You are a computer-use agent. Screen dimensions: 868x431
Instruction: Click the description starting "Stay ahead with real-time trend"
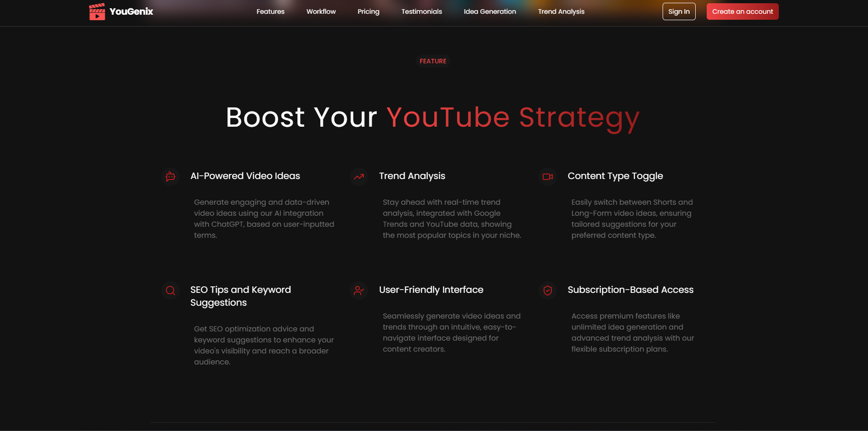tap(452, 218)
